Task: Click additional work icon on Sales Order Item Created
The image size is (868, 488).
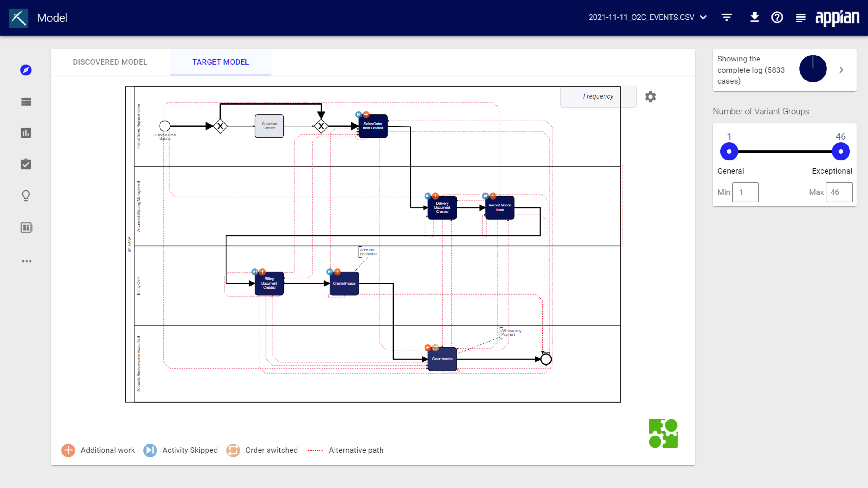Action: pos(366,115)
